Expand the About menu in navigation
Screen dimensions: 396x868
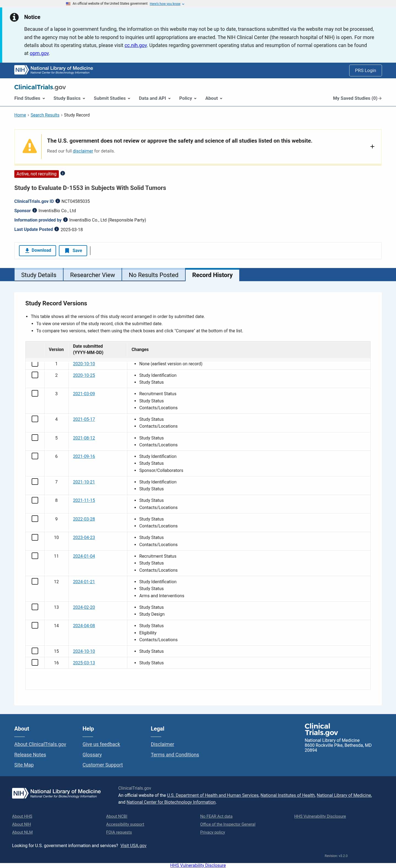(214, 98)
